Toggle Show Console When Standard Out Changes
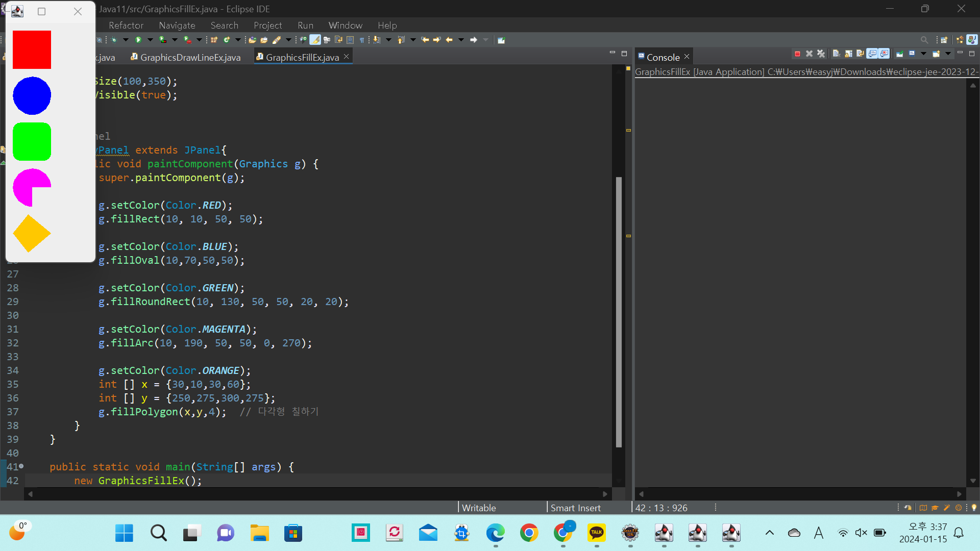The image size is (980, 551). [x=873, y=54]
